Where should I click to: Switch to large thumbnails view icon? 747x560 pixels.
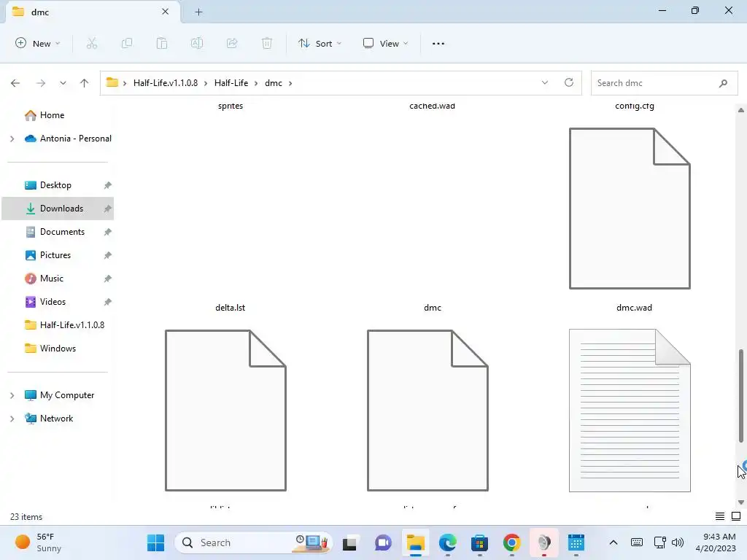point(736,516)
